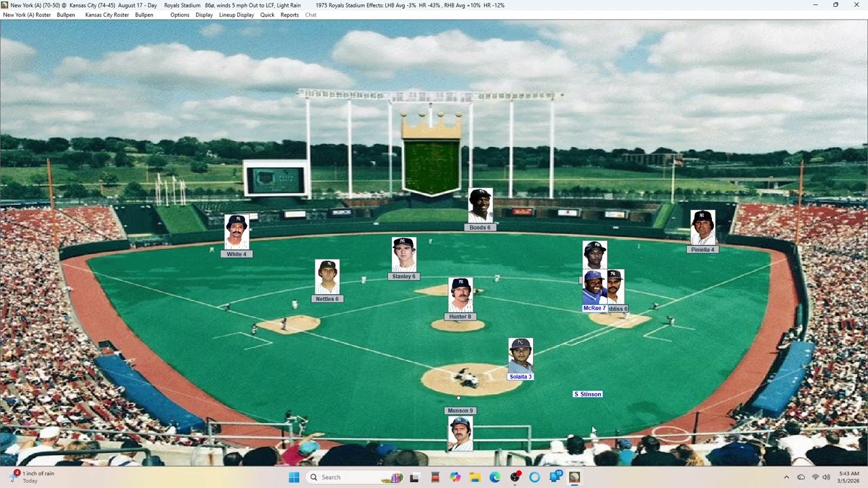
Task: Click the Stanley 6 name label
Action: [x=403, y=277]
